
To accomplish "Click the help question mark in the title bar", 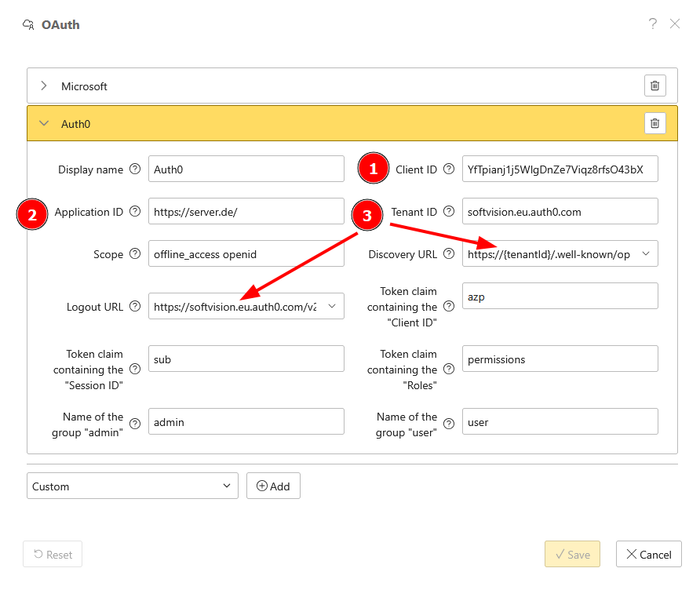I will (x=653, y=24).
